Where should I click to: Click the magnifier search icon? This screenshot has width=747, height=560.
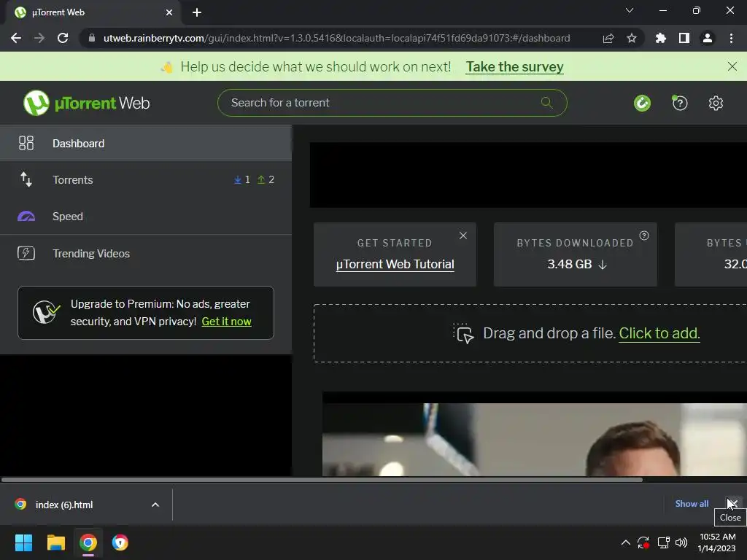[x=547, y=102]
